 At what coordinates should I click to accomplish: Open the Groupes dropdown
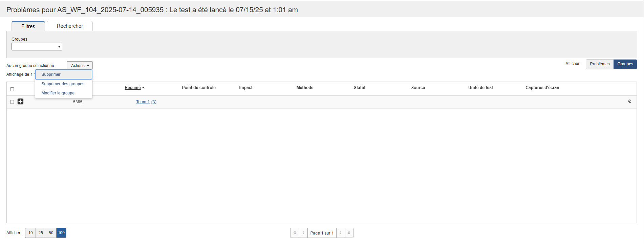[x=37, y=47]
